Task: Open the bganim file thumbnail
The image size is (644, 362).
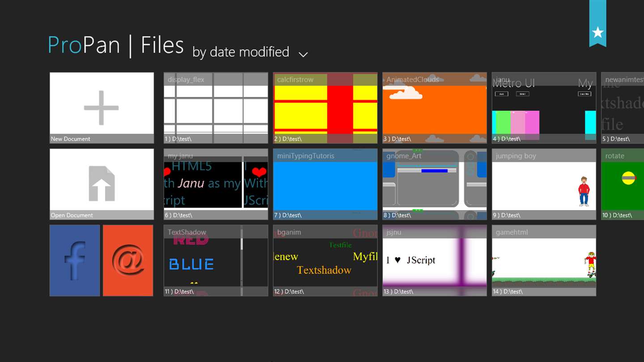Action: [325, 261]
